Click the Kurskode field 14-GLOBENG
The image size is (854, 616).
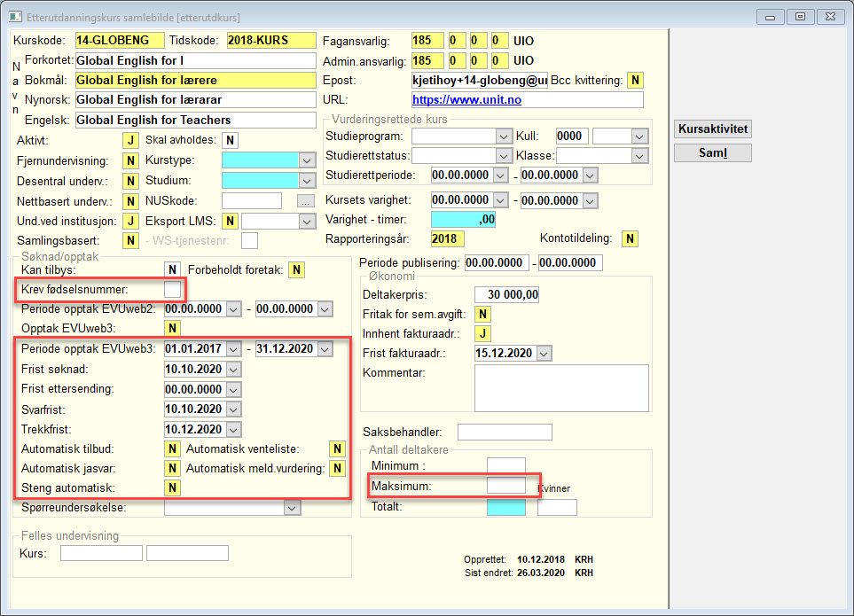tap(120, 40)
